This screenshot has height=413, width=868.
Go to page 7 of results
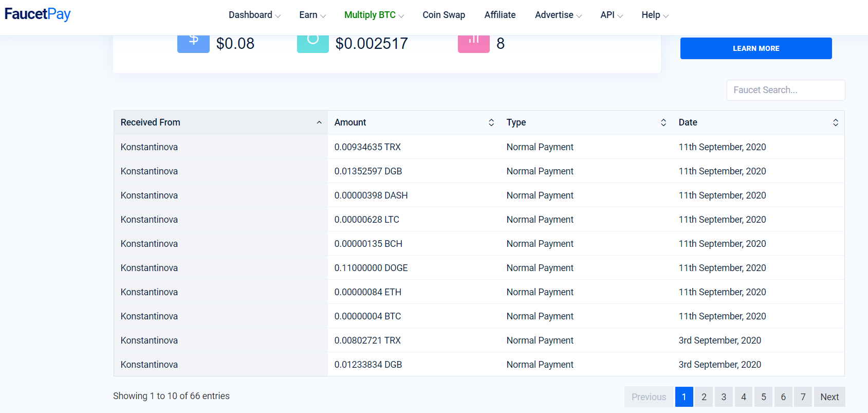click(x=803, y=397)
